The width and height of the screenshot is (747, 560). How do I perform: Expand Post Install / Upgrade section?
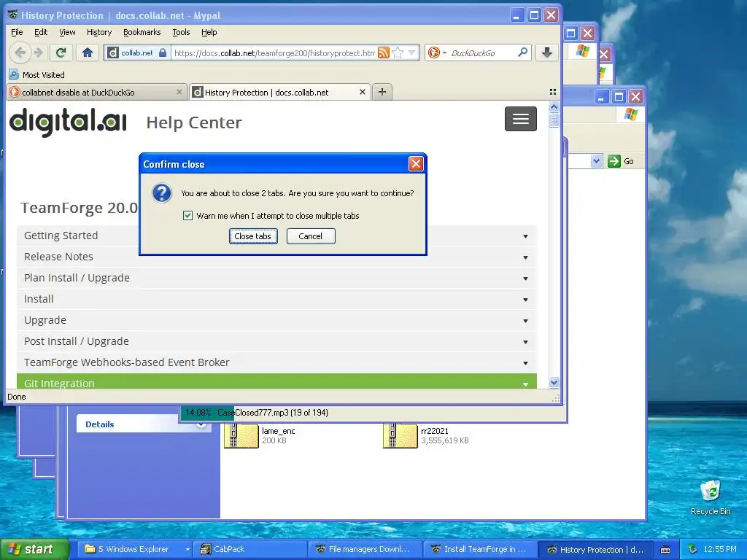pyautogui.click(x=276, y=341)
